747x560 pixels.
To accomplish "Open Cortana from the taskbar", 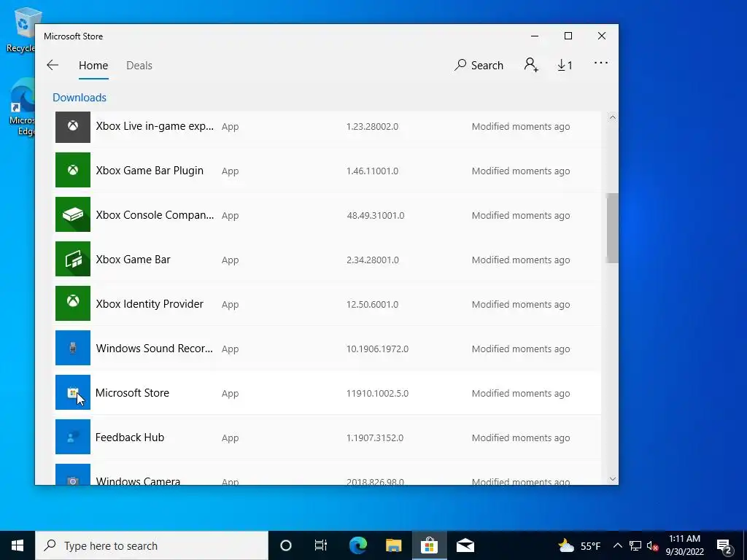I will [285, 545].
